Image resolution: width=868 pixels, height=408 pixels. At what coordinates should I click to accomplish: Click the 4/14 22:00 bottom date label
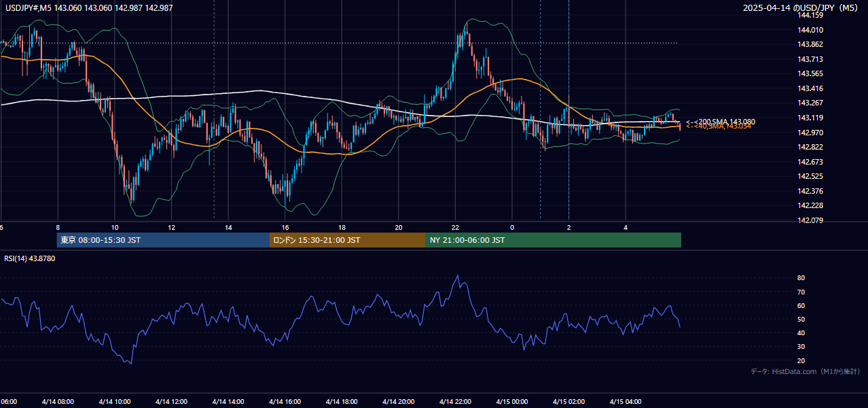[x=455, y=402]
